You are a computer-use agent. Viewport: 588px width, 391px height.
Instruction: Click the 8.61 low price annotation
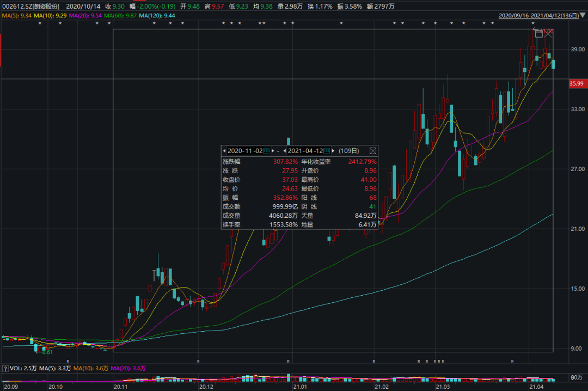[47, 352]
